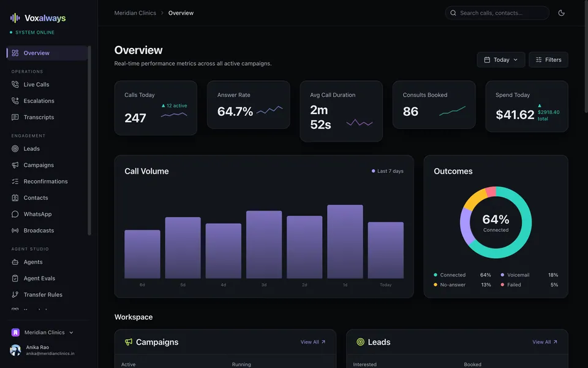
Task: Click the Calls Today 247 card
Action: 156,108
